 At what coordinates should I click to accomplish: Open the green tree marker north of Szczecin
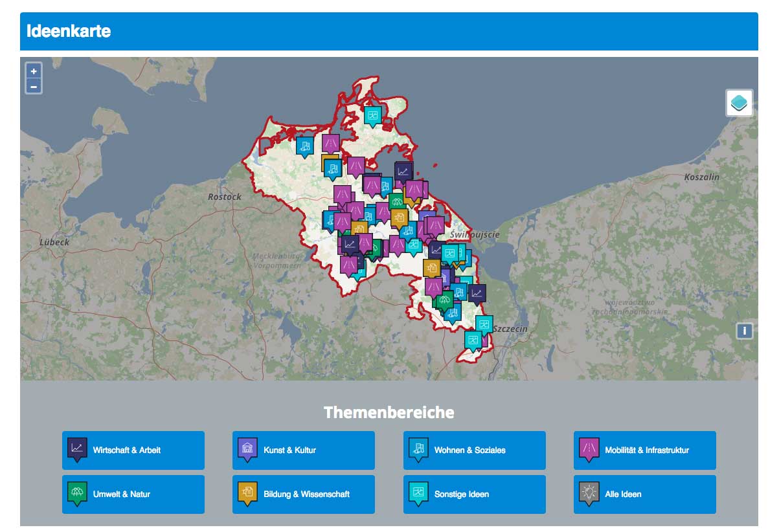point(444,300)
